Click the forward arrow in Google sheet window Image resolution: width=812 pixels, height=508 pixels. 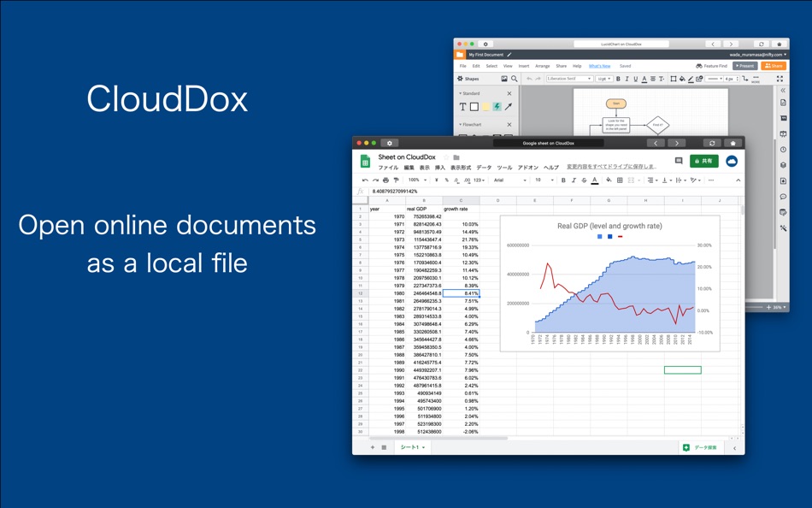click(676, 143)
